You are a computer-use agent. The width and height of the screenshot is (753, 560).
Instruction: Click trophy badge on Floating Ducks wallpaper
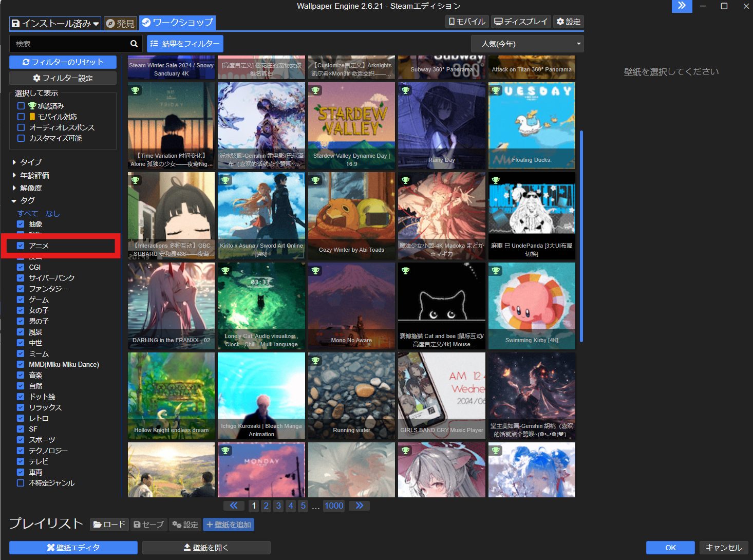tap(496, 90)
